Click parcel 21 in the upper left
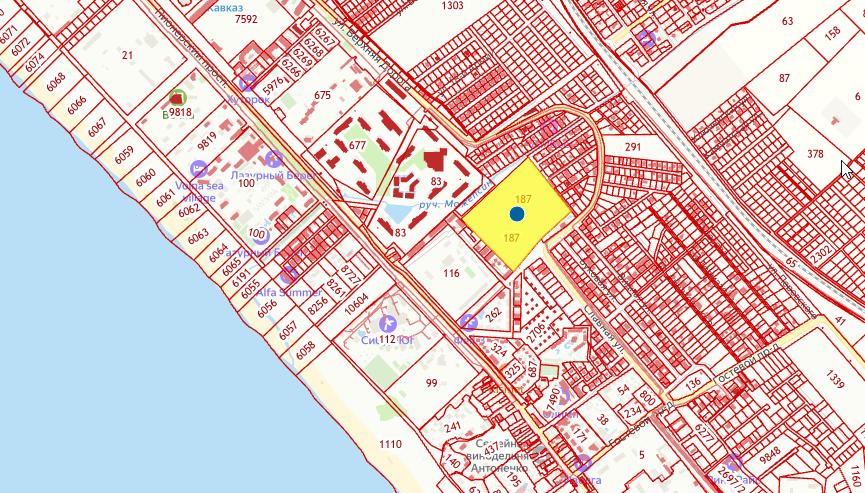Image resolution: width=865 pixels, height=493 pixels. click(x=127, y=55)
